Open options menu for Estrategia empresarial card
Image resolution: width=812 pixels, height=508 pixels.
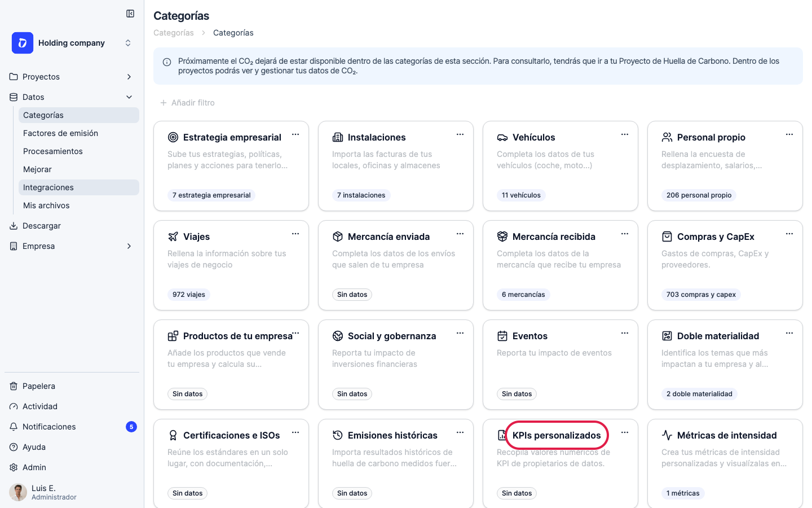point(295,134)
